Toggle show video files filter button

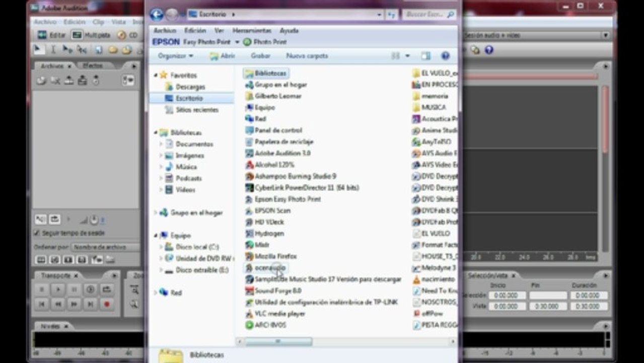click(68, 260)
